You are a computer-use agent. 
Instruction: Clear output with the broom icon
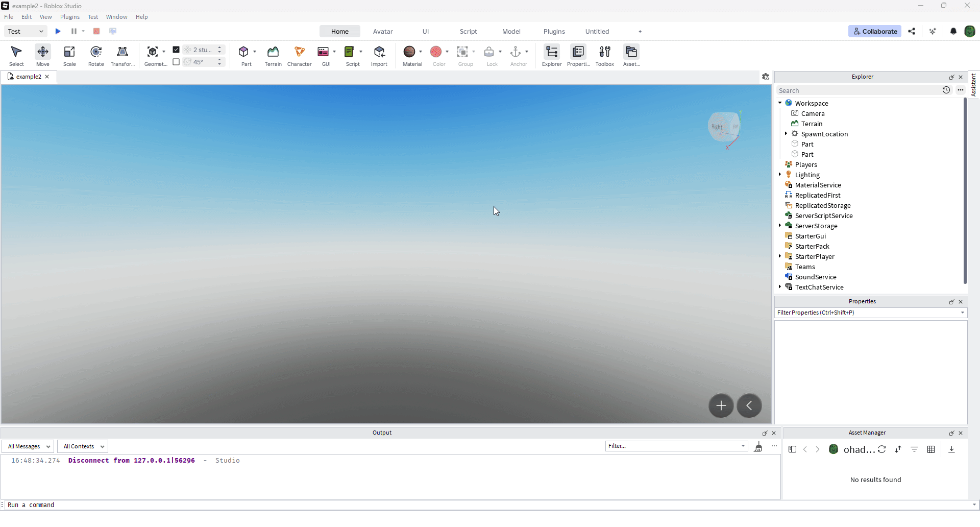pos(758,447)
